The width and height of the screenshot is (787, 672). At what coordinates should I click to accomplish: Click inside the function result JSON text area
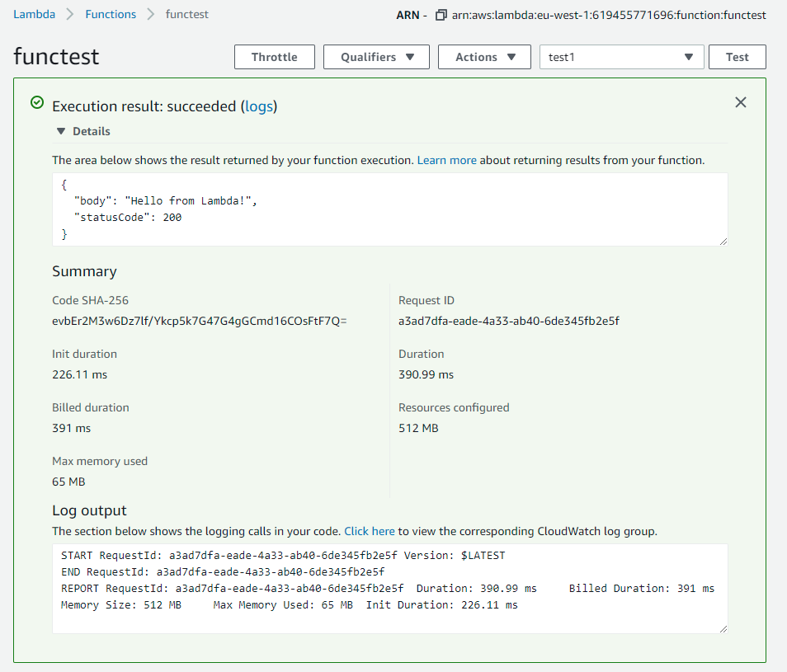pos(390,209)
